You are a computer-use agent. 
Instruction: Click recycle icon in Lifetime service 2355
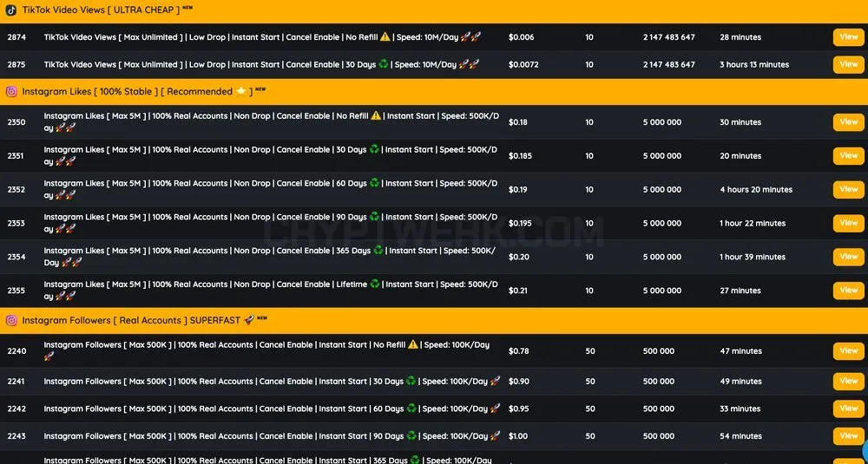[375, 284]
